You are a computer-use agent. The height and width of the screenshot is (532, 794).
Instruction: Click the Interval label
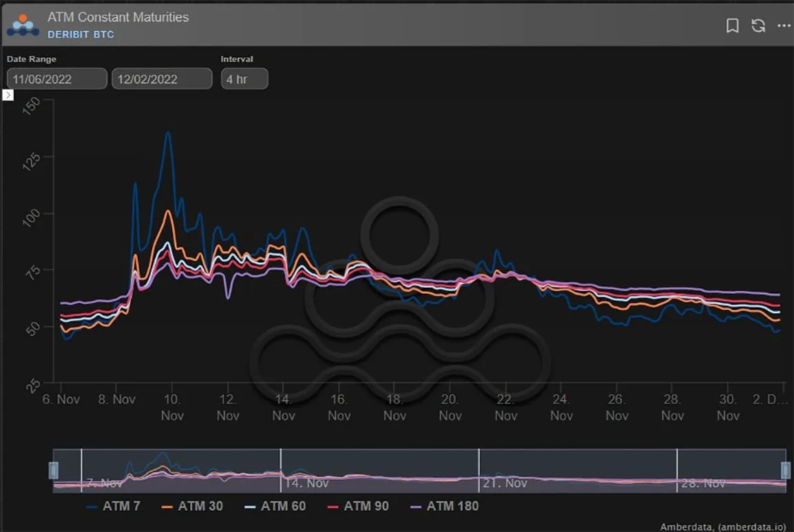[x=236, y=58]
